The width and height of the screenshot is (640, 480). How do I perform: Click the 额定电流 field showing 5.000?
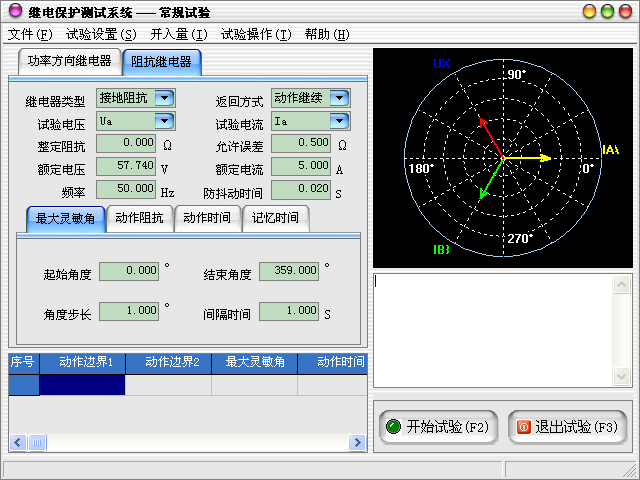click(301, 166)
